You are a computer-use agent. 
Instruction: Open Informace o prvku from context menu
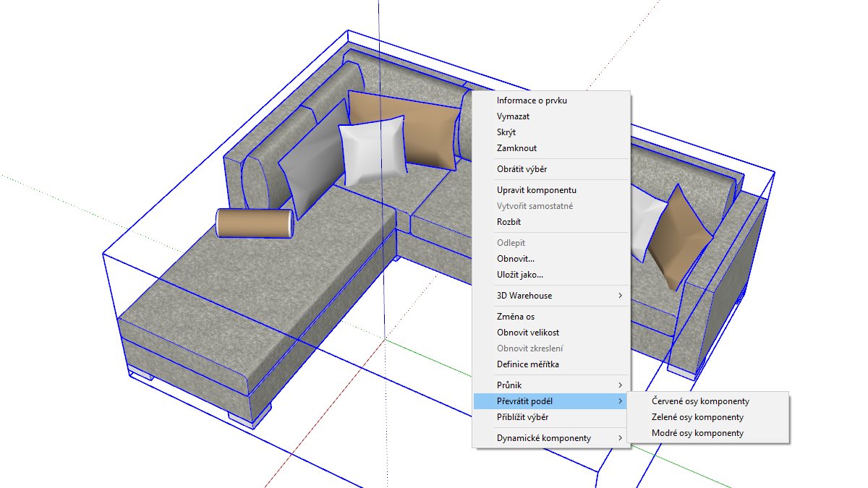tap(532, 100)
